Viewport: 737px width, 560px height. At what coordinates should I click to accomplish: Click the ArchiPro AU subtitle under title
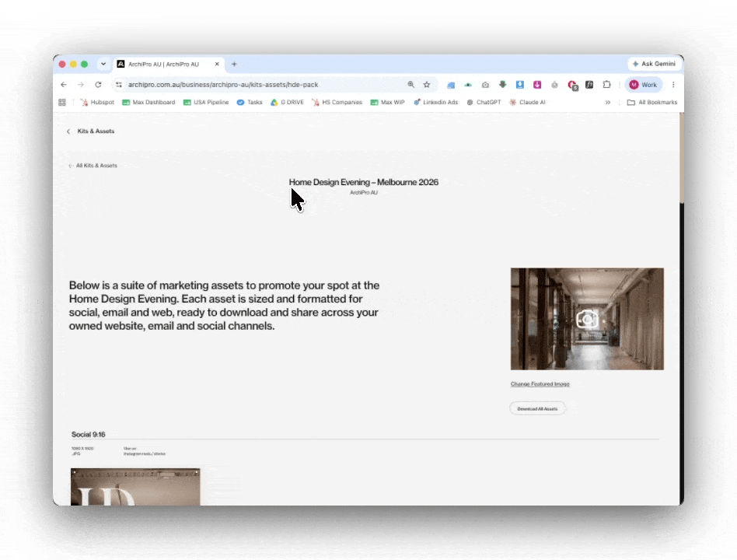coord(363,192)
